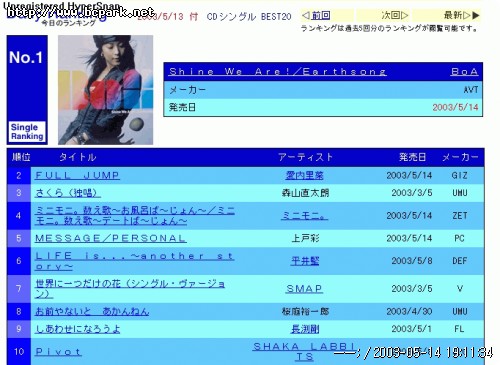
Task: Select the AVT maker label
Action: click(471, 90)
